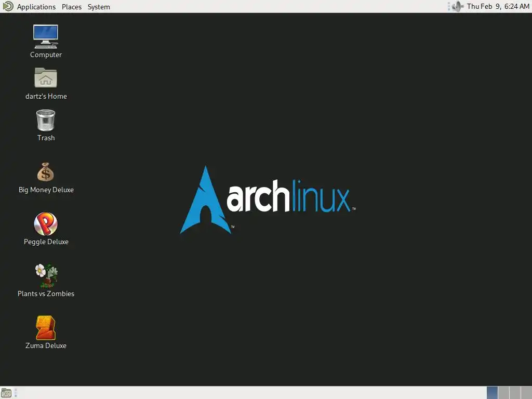
Task: Open the Places menu
Action: pyautogui.click(x=72, y=6)
